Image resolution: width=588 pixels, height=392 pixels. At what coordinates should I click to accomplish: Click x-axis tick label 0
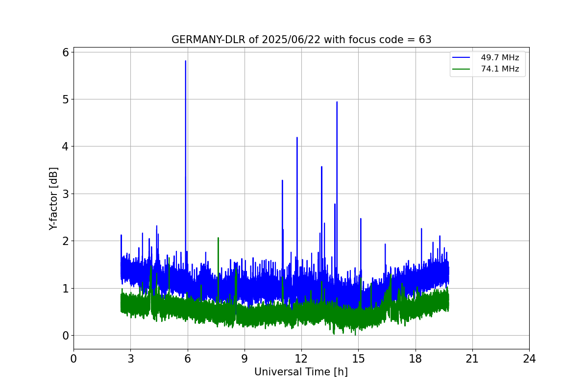[x=73, y=359]
